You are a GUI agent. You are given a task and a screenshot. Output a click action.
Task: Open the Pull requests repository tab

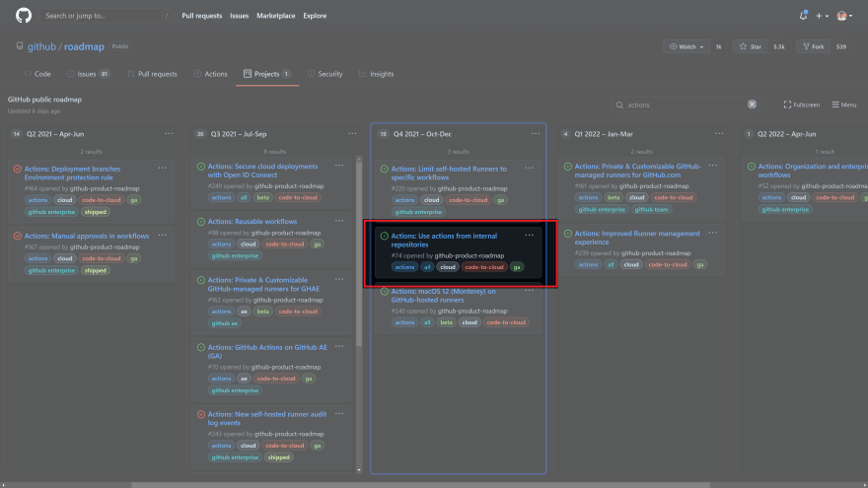pos(152,74)
